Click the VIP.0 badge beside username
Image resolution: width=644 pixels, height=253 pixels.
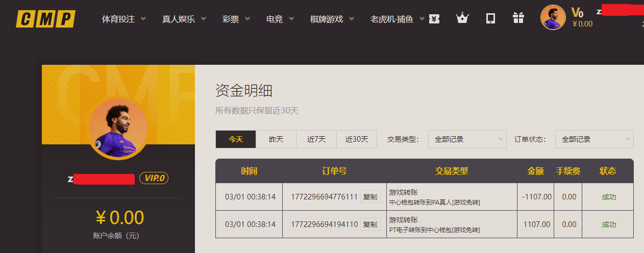(x=154, y=178)
